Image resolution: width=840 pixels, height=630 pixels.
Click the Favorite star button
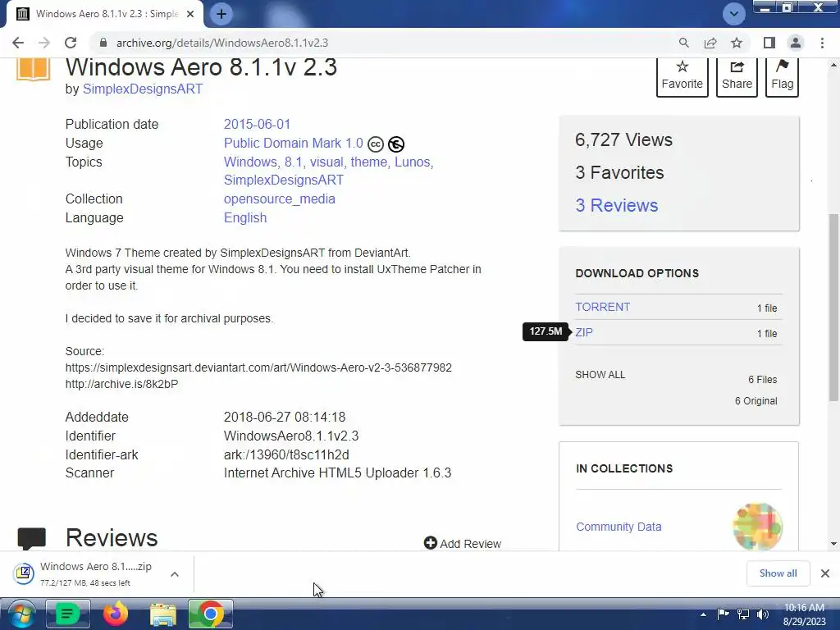(682, 76)
